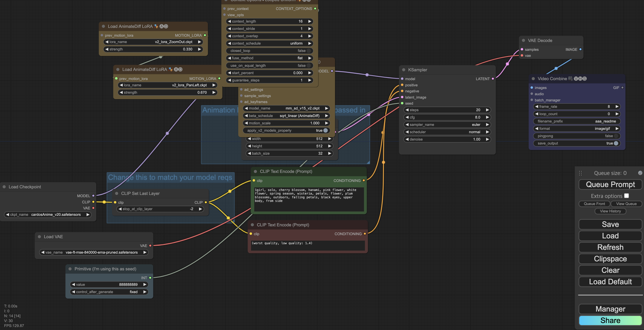Disable the save_output toggle
The height and width of the screenshot is (330, 644).
[616, 143]
